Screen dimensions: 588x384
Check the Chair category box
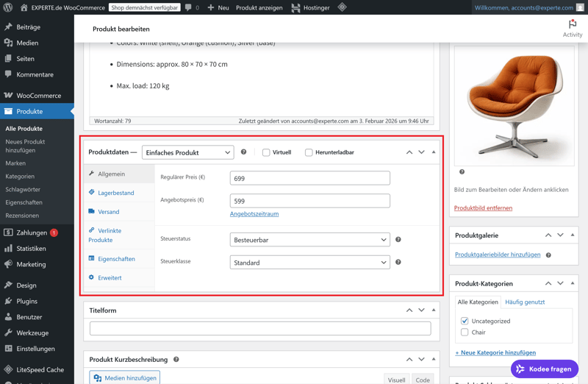(465, 333)
